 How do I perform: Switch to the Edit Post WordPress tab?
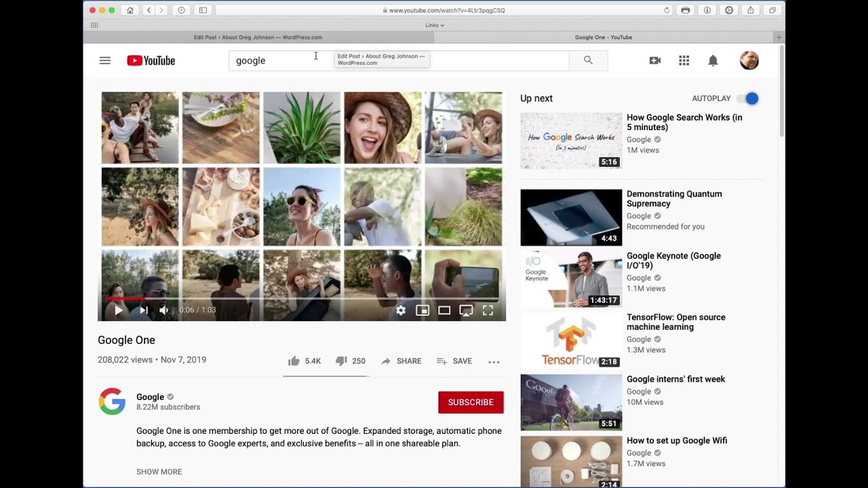point(258,37)
